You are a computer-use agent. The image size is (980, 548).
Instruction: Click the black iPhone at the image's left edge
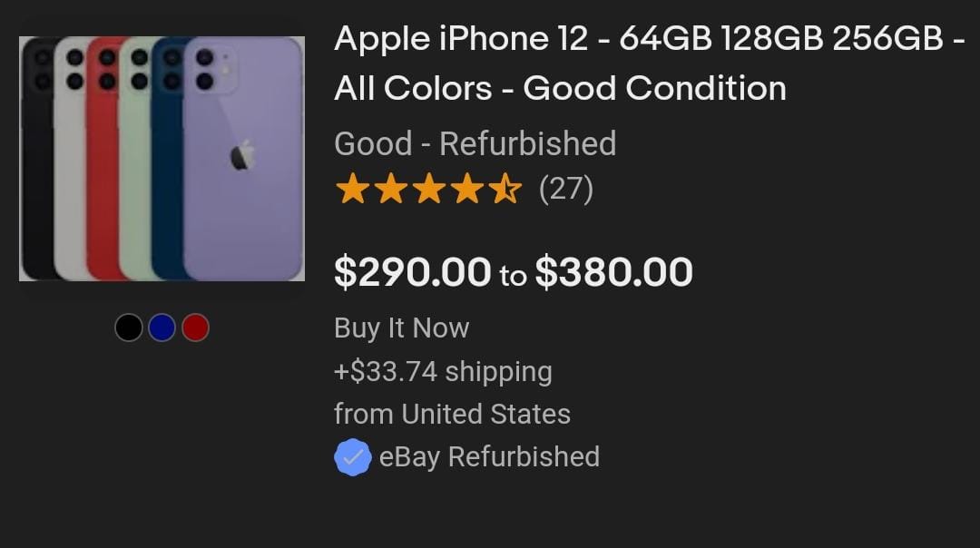point(36,181)
